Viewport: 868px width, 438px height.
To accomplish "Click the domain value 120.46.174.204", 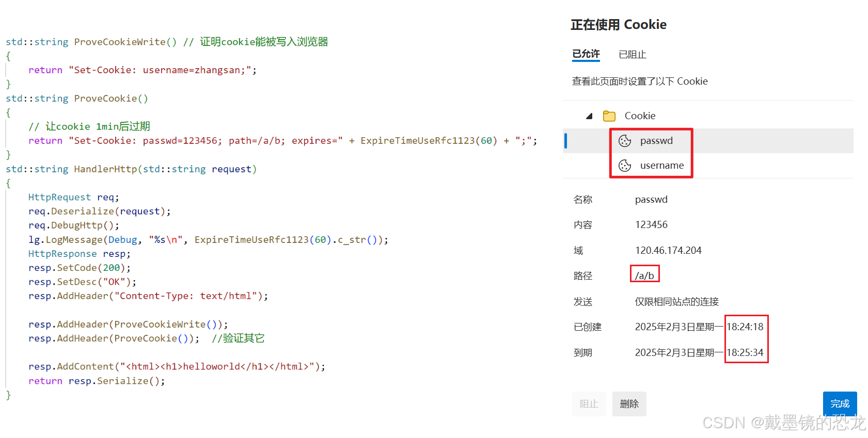I will [x=668, y=251].
